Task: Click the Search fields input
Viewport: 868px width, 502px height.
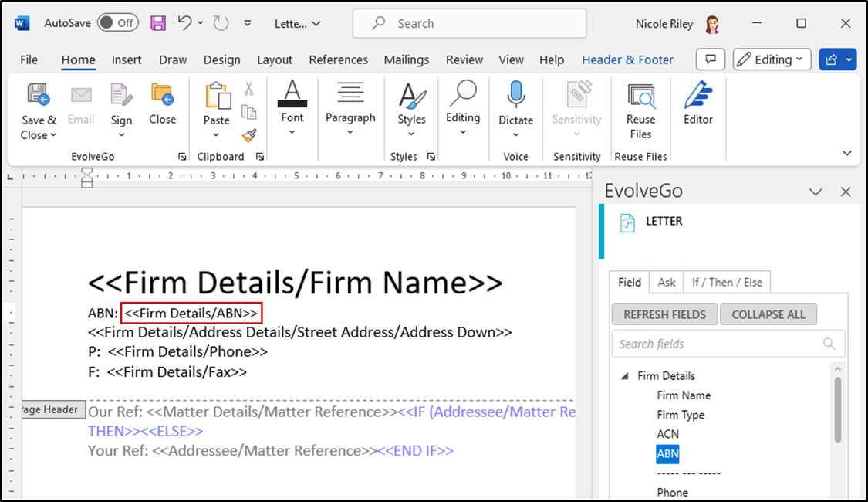Action: click(728, 344)
